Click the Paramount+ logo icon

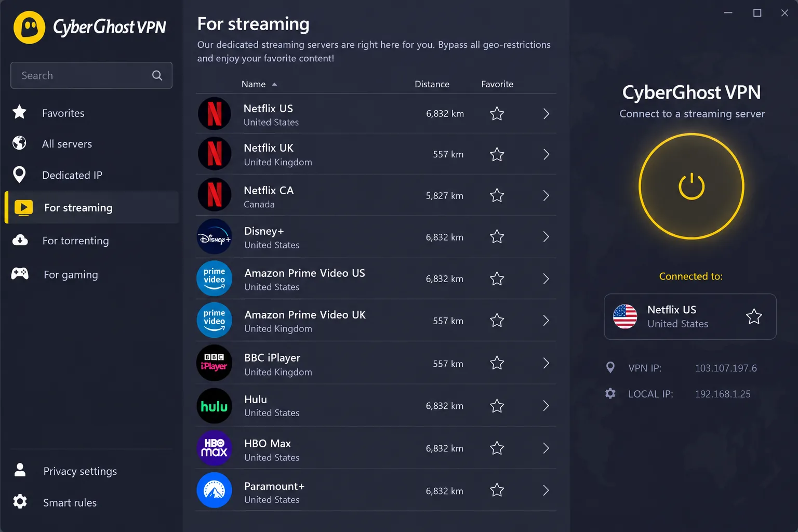click(x=215, y=490)
